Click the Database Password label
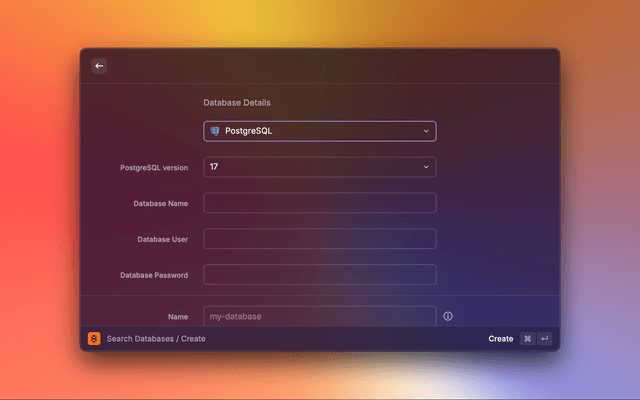 (154, 275)
